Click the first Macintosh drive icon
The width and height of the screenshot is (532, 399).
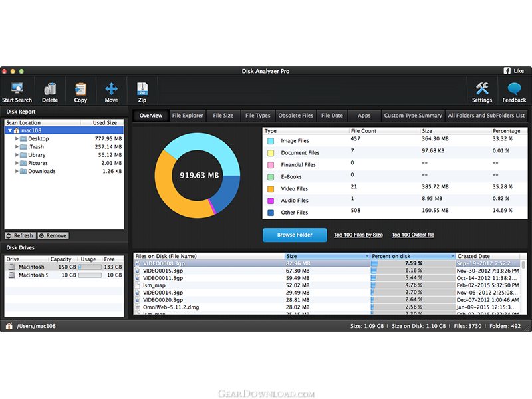pyautogui.click(x=11, y=267)
